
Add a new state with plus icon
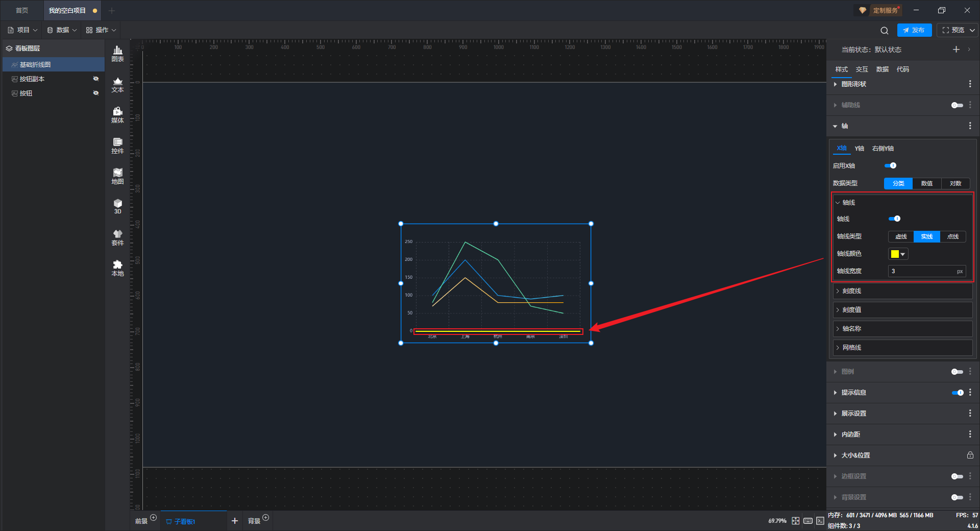(956, 50)
